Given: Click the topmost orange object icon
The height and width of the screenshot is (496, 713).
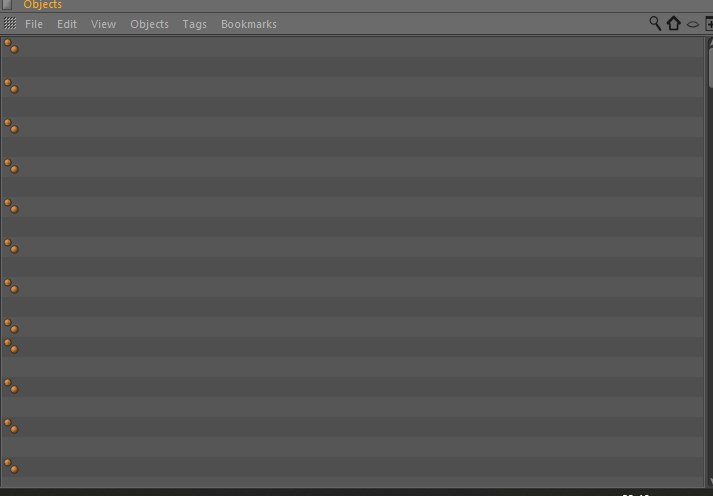Looking at the screenshot, I should coord(11,46).
